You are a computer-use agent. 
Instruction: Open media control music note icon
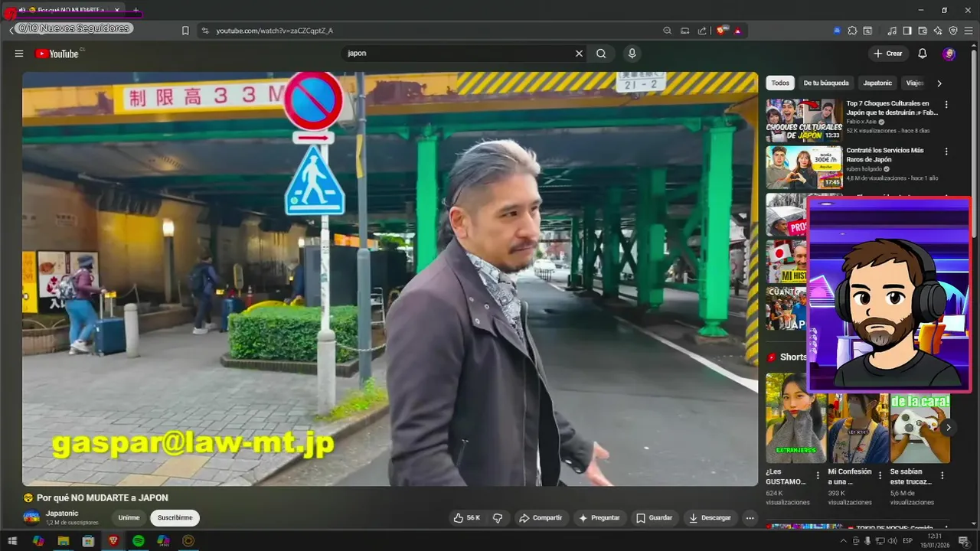pyautogui.click(x=892, y=31)
